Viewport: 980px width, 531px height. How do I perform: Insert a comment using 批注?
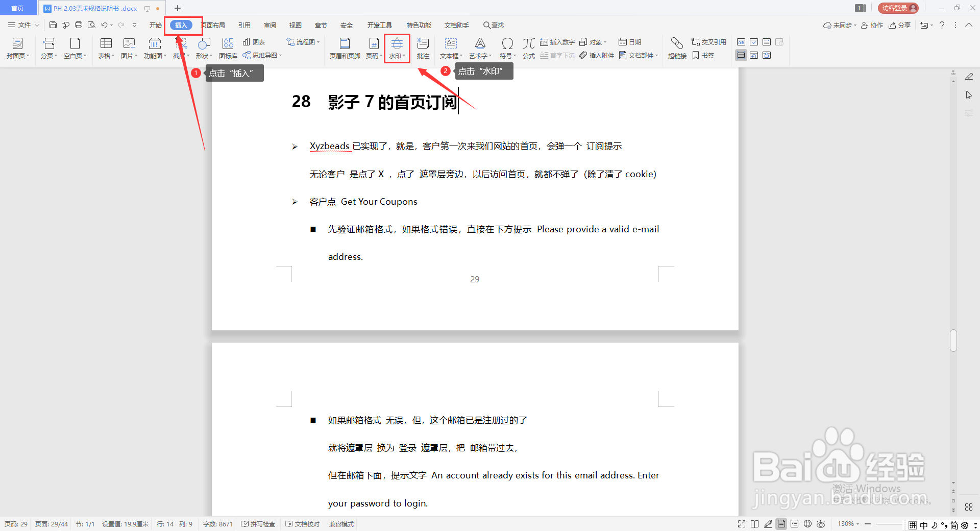(x=423, y=49)
